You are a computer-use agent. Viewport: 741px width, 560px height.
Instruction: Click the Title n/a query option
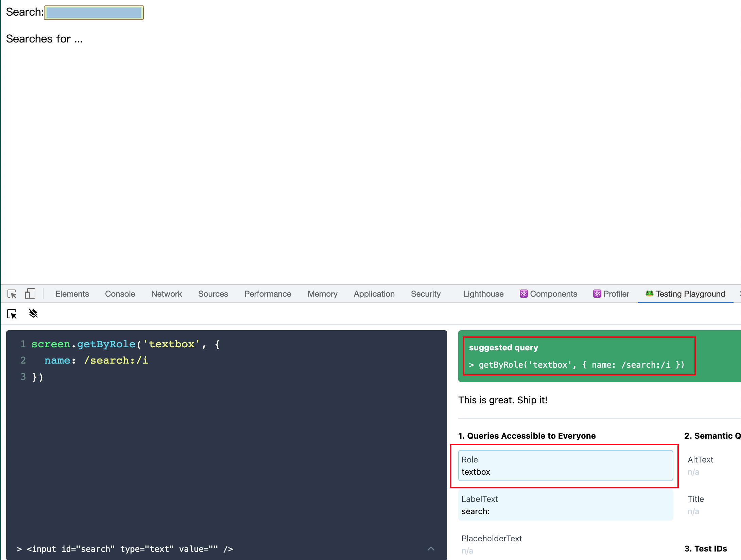pos(696,505)
